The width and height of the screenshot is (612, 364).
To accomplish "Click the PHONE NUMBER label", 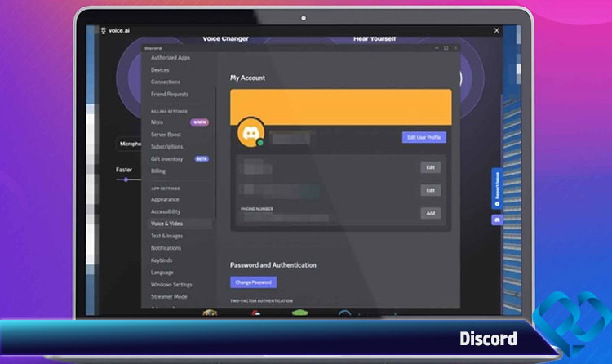I will point(257,209).
